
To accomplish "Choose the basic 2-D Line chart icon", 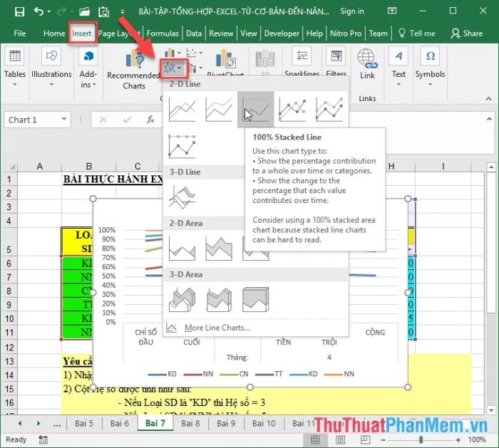I will (182, 110).
